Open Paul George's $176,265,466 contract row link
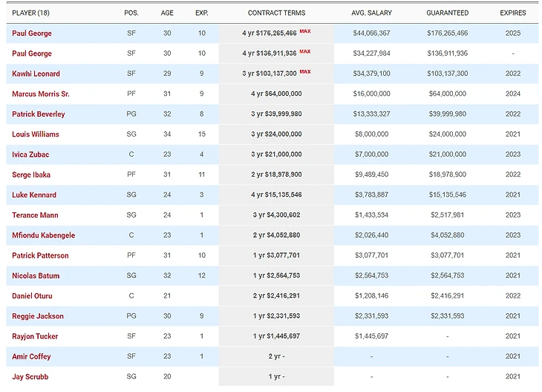The width and height of the screenshot is (542, 392). coord(32,33)
